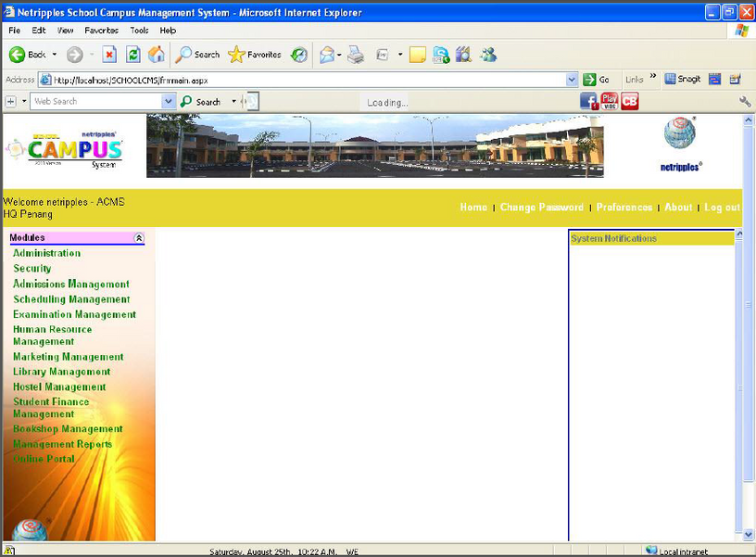The width and height of the screenshot is (756, 557).
Task: Print the page with the printer icon
Action: [356, 55]
